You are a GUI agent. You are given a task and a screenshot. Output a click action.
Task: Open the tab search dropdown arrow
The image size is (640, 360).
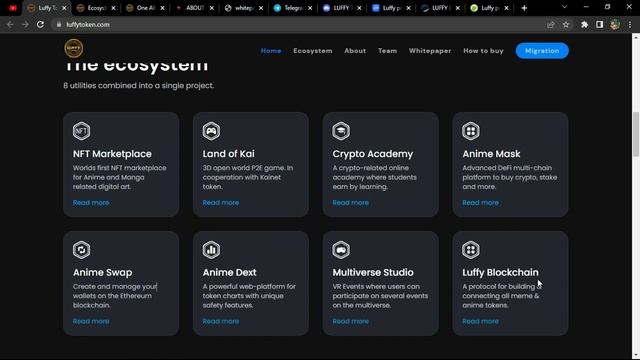coord(564,7)
